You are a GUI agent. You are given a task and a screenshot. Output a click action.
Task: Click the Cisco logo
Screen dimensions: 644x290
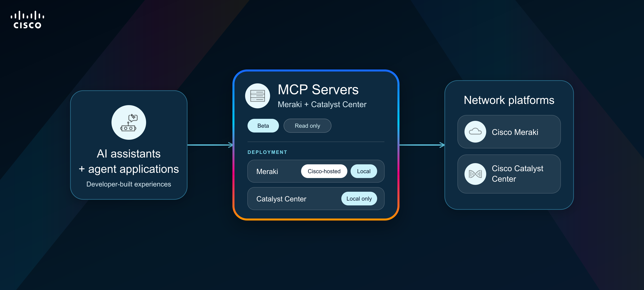click(28, 20)
